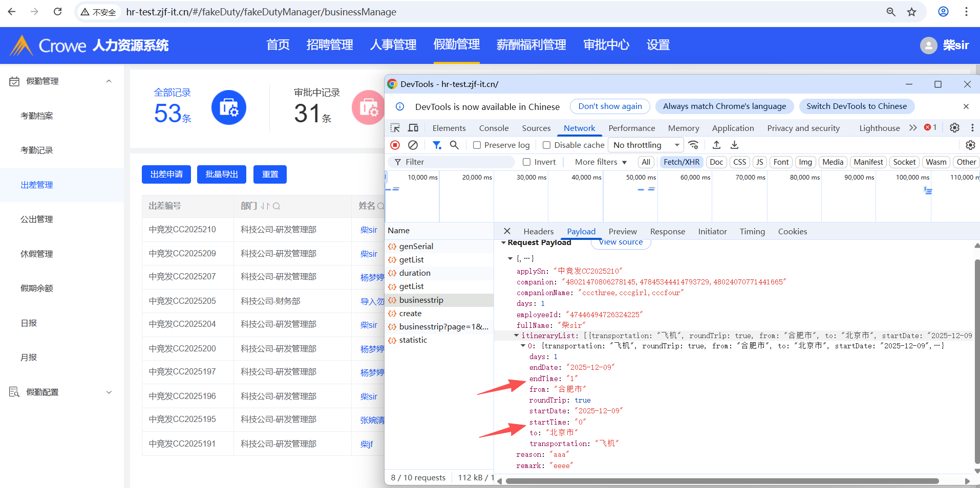Click the 出差申请 button
Screen dimensions: 980x488
pos(166,174)
